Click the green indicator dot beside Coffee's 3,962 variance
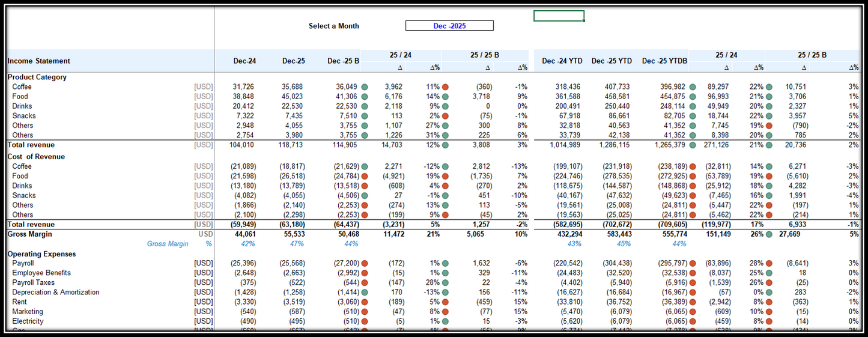Screen dimensions: 868x337 [365, 87]
